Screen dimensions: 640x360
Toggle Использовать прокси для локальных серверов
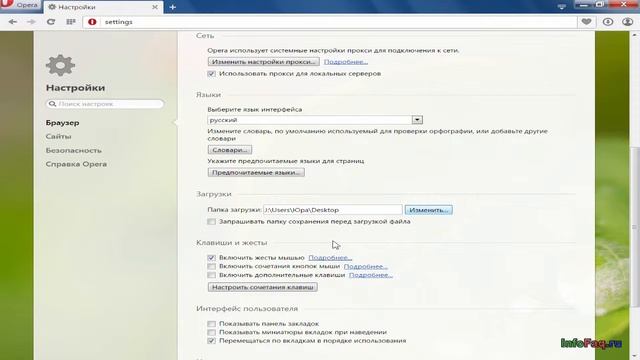(x=211, y=73)
